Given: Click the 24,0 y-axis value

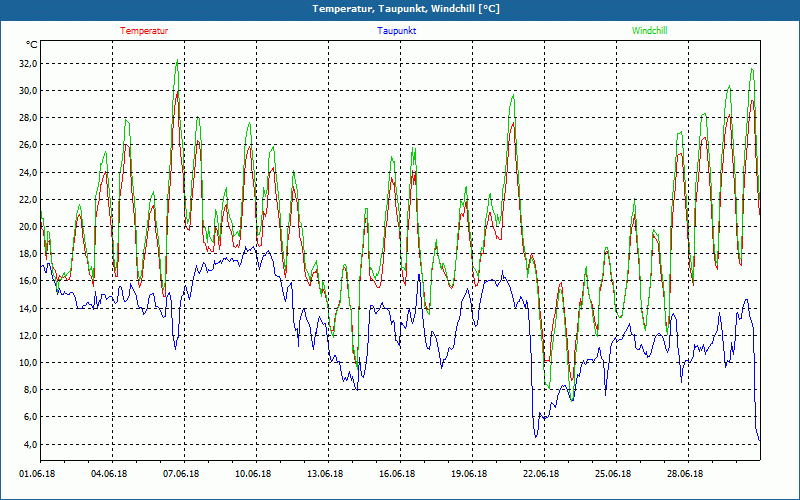Looking at the screenshot, I should 29,172.
